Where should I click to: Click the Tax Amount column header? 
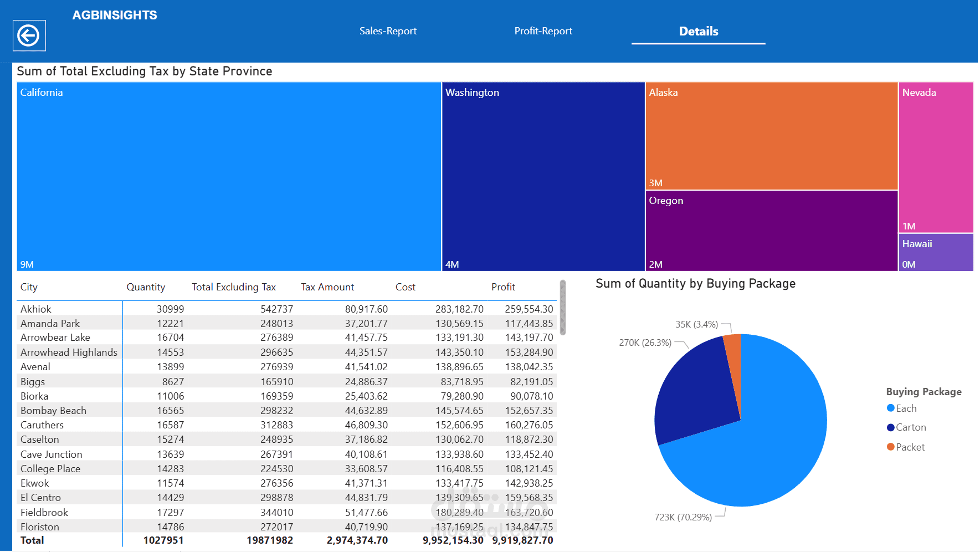pyautogui.click(x=327, y=287)
